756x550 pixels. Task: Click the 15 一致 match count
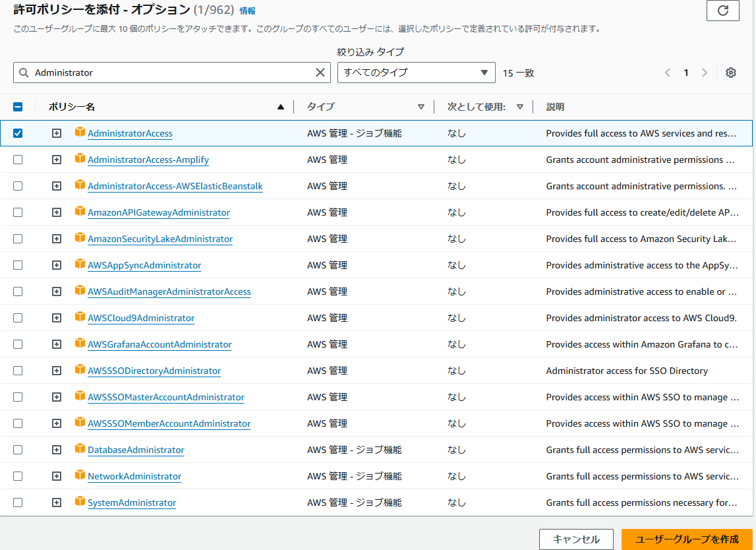pos(518,73)
